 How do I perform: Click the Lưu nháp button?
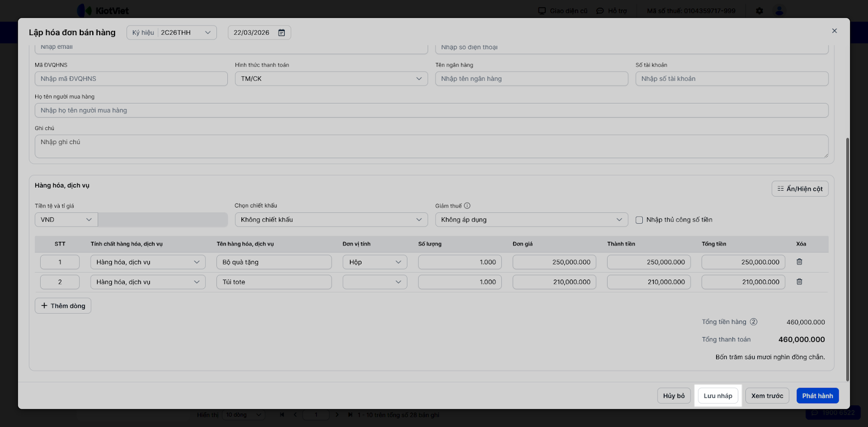tap(718, 396)
